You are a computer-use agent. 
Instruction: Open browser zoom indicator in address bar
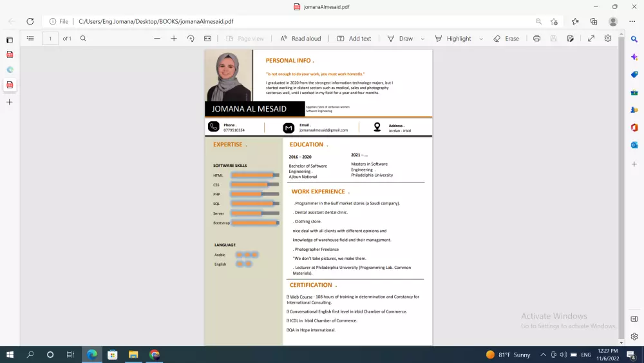(538, 21)
